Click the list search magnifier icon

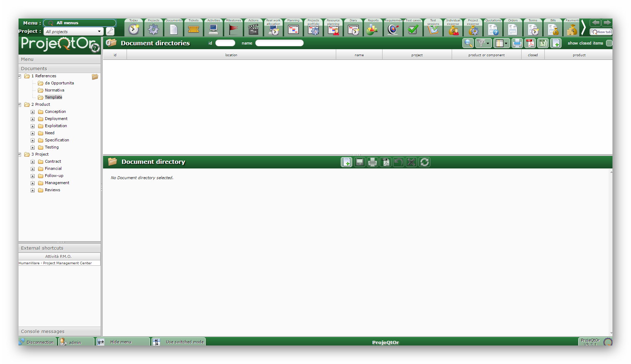coord(468,43)
